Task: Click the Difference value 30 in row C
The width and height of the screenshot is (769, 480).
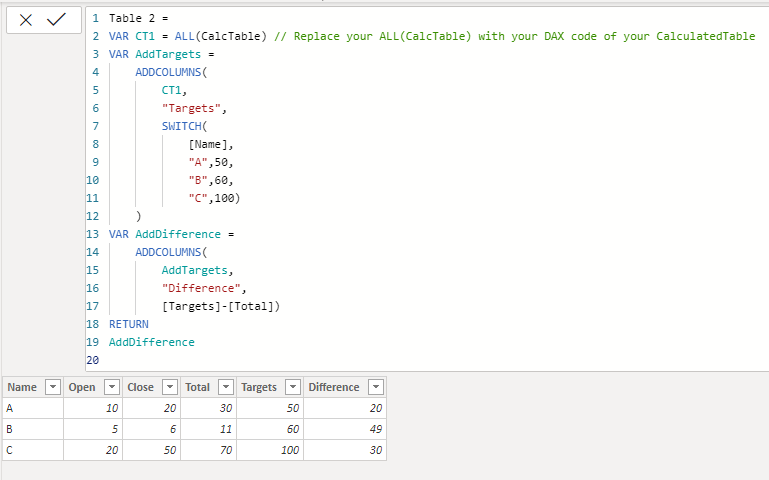Action: coord(345,450)
